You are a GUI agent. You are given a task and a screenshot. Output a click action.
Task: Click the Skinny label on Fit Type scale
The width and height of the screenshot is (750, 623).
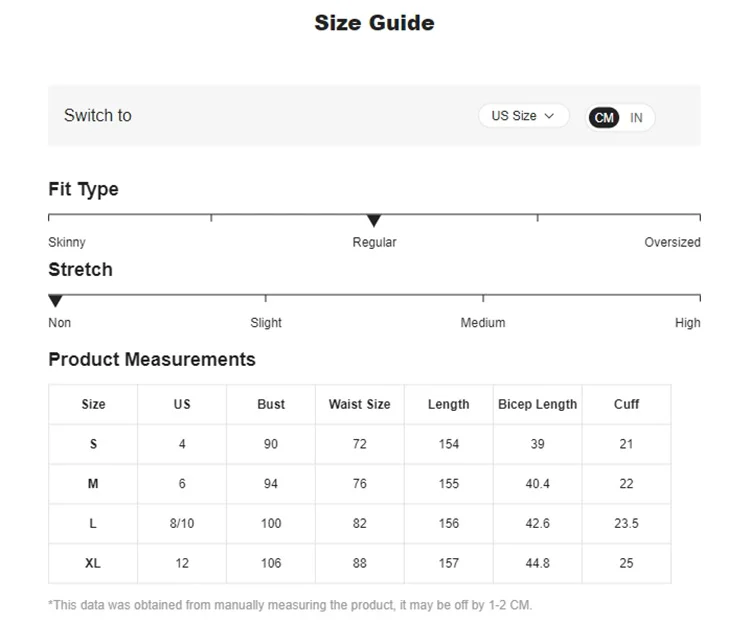(67, 242)
